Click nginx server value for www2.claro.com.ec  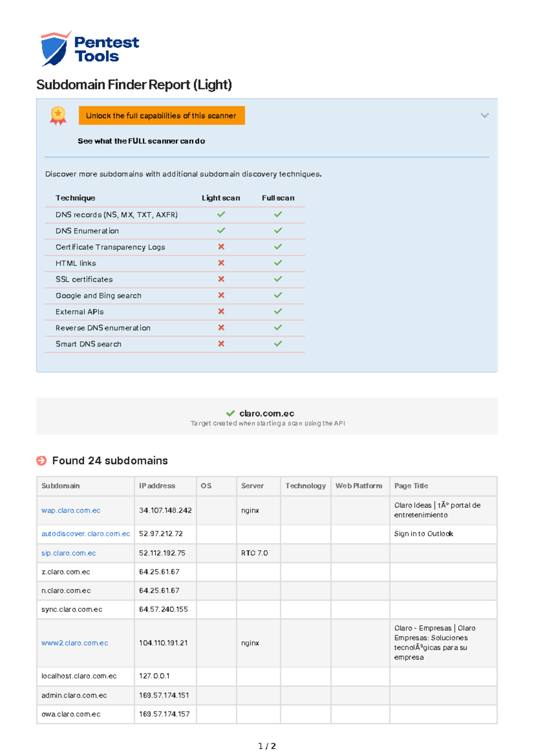click(250, 643)
